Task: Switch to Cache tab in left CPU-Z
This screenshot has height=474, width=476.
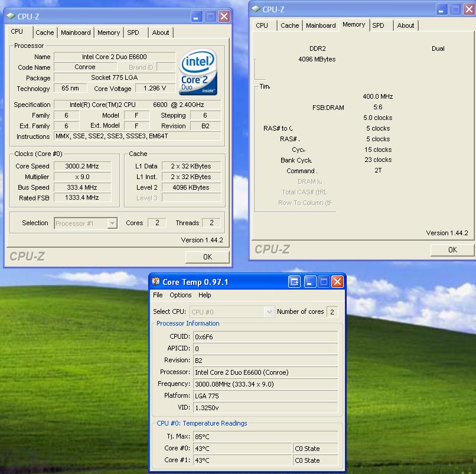Action: (x=45, y=33)
